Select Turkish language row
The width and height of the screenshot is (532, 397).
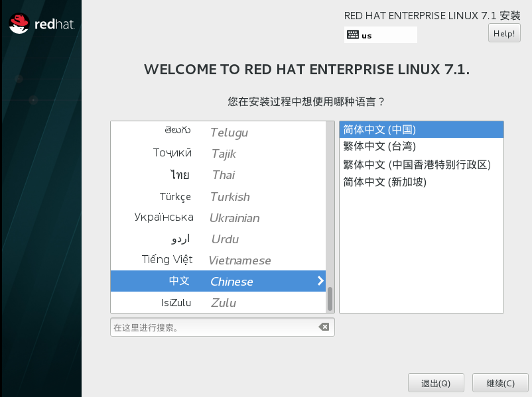click(218, 197)
